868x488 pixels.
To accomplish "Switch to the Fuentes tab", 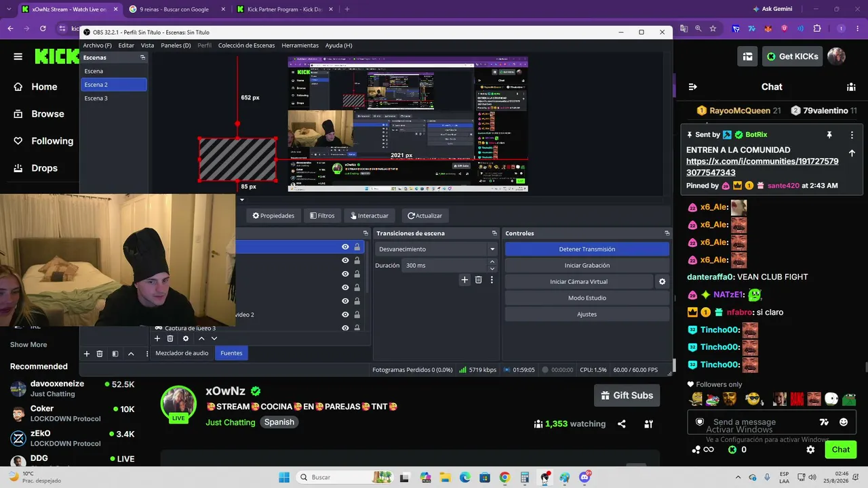I will (x=231, y=353).
